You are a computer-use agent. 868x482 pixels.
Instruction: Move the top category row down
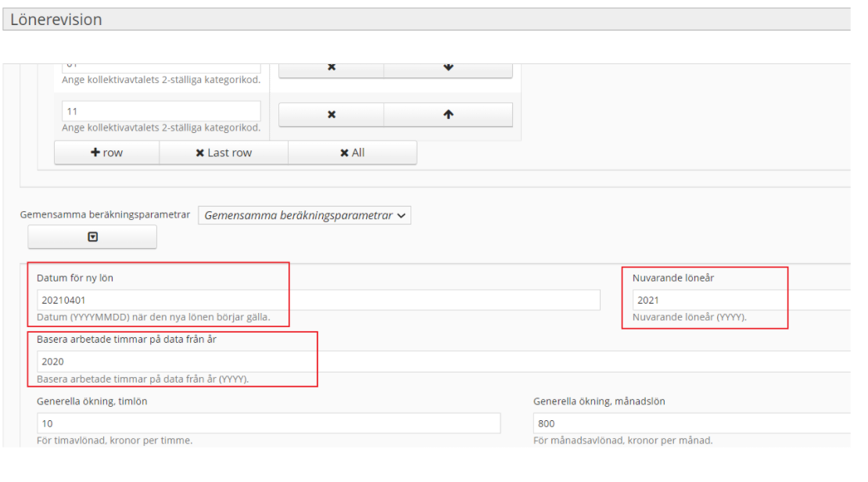pos(448,68)
